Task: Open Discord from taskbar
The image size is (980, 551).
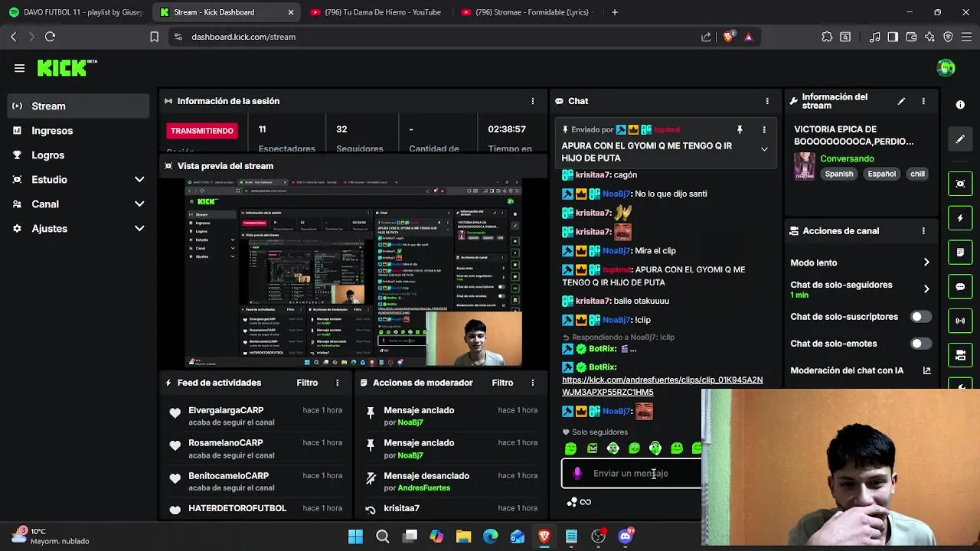Action: [x=626, y=536]
